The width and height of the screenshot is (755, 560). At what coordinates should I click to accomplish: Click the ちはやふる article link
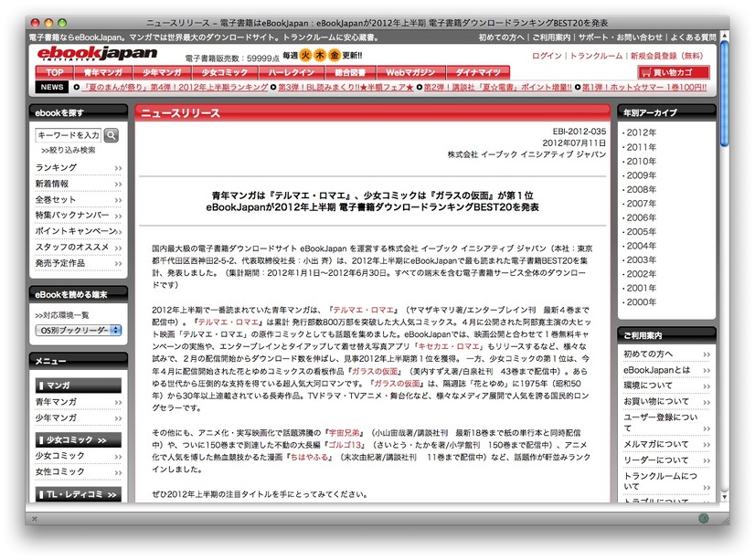(310, 457)
